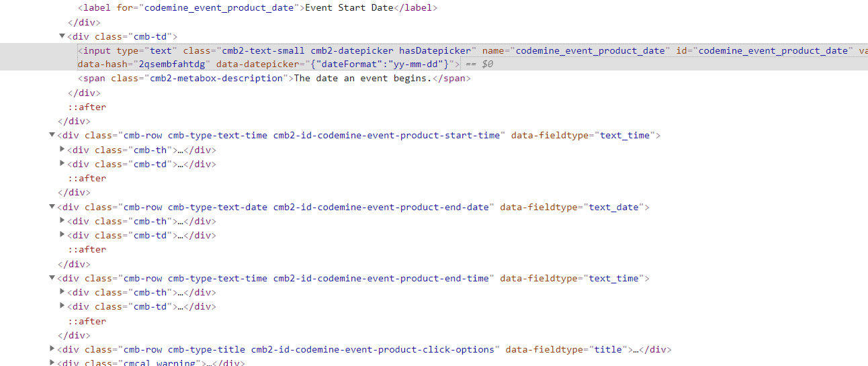Screen dimensions: 868x366
Task: Select ::after pseudo-element under the end-date row
Action: [87, 249]
